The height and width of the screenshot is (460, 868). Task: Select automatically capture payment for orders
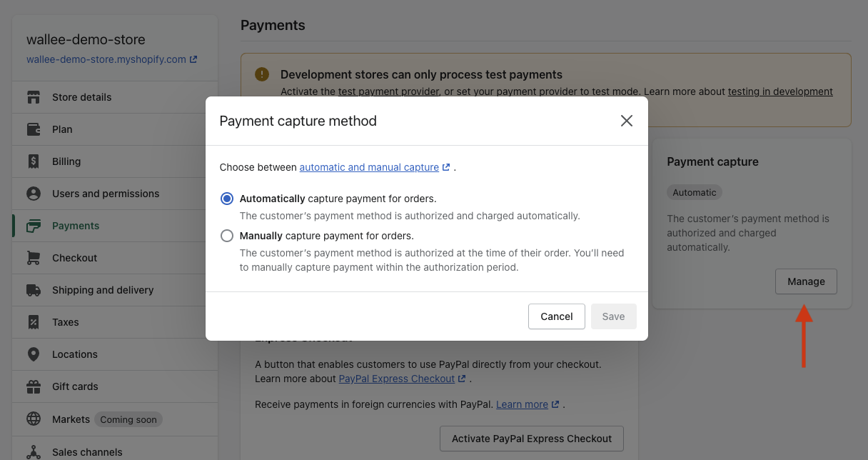point(226,199)
